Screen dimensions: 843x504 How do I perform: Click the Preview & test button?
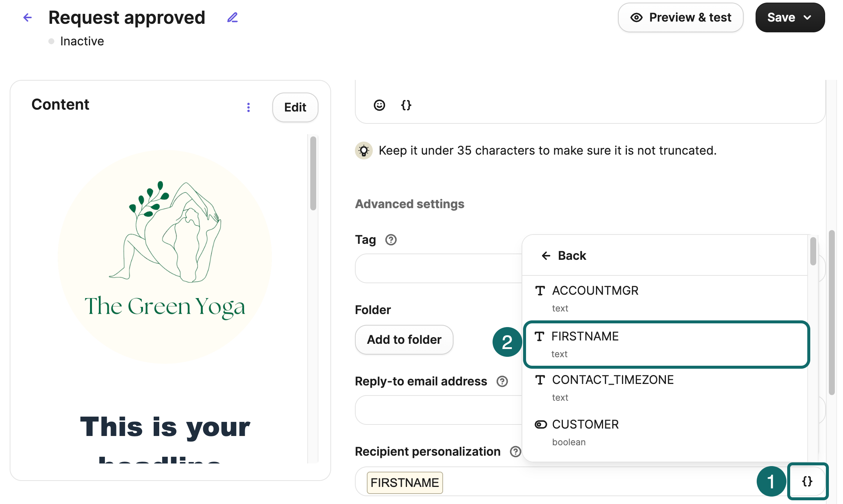(680, 17)
